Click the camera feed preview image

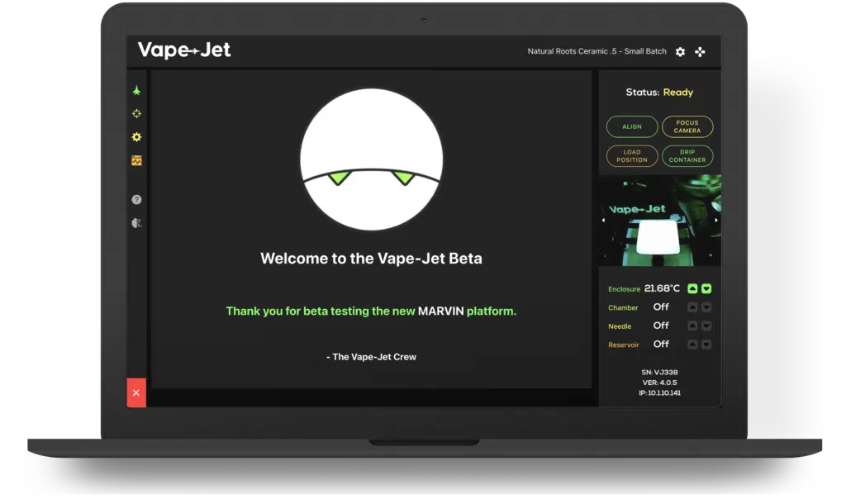[660, 221]
